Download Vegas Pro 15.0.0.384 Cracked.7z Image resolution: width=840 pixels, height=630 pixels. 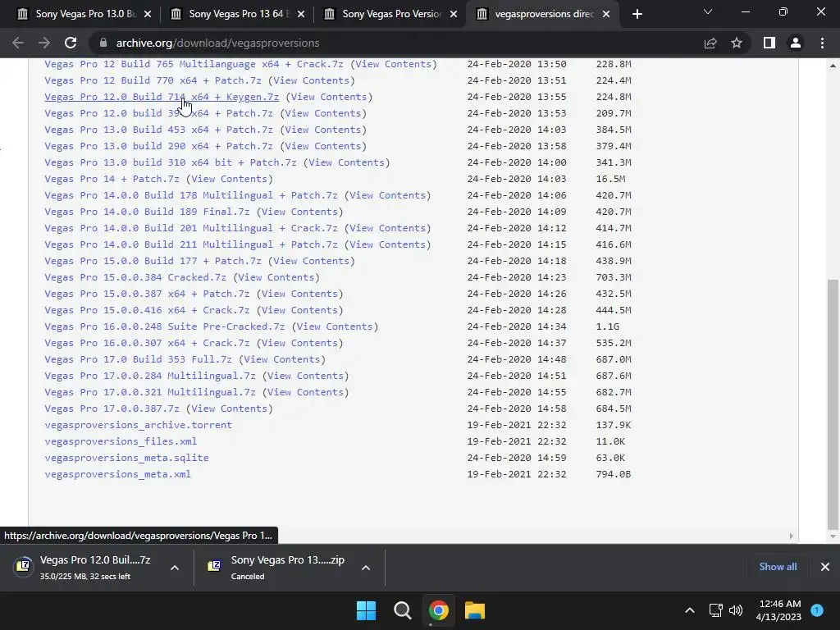click(135, 277)
